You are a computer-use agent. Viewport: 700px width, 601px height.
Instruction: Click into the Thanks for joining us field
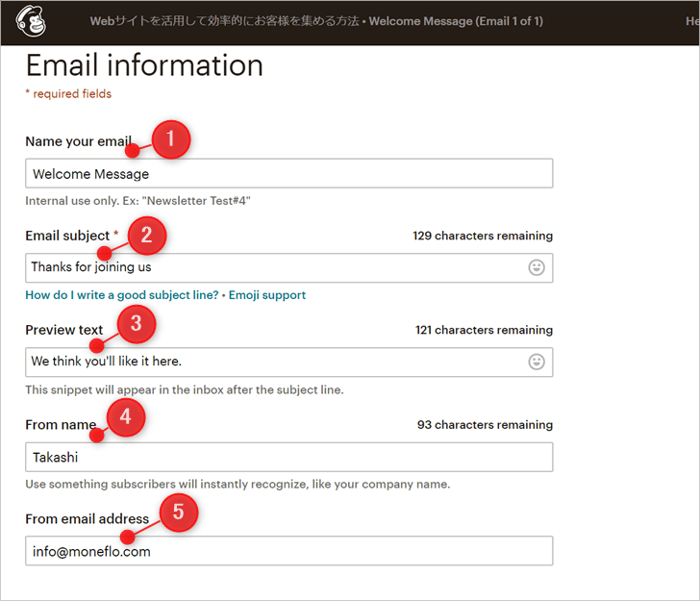274,267
